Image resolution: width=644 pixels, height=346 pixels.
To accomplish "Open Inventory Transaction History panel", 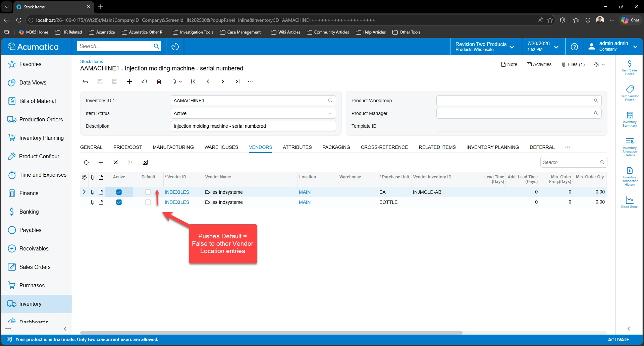I will pos(630,176).
